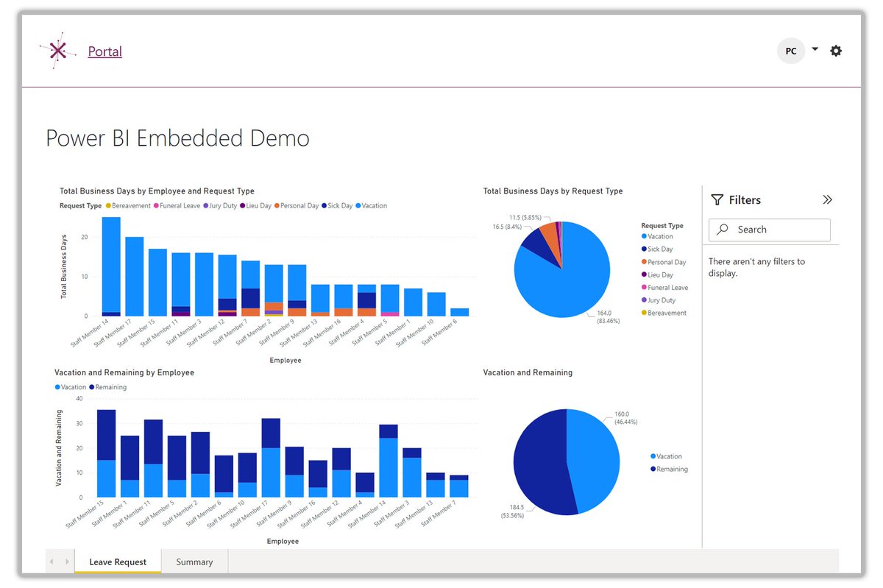Toggle the Sick Day legend item
The image size is (883, 588).
(x=338, y=205)
